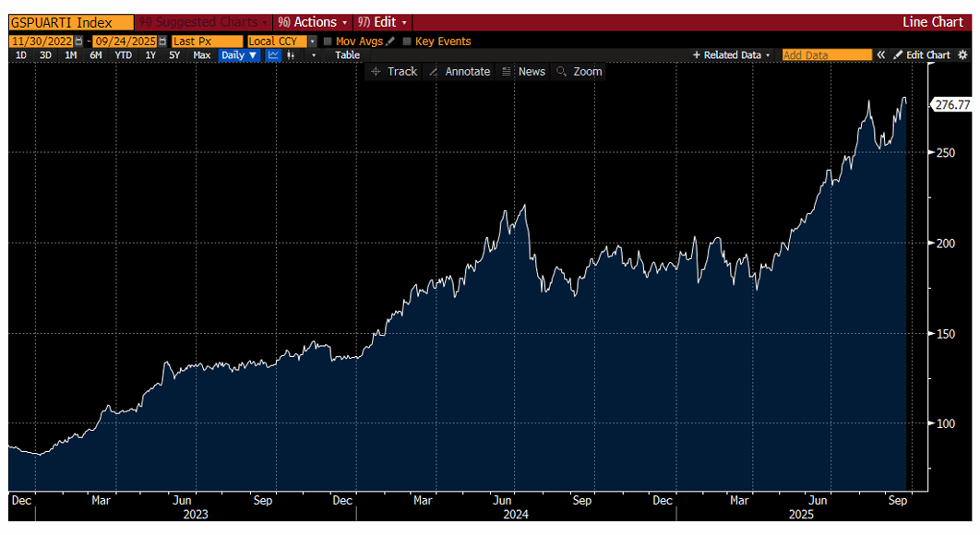
Task: Click the Edit Chart button
Action: click(x=922, y=55)
